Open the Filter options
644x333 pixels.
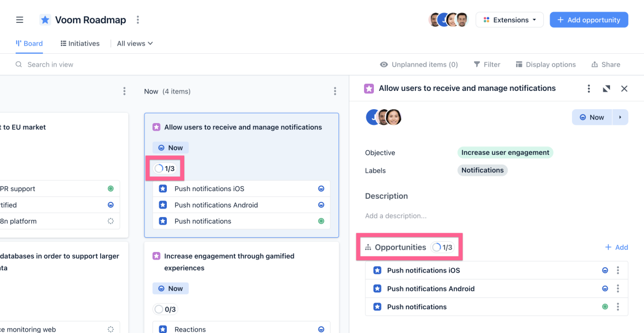[487, 64]
